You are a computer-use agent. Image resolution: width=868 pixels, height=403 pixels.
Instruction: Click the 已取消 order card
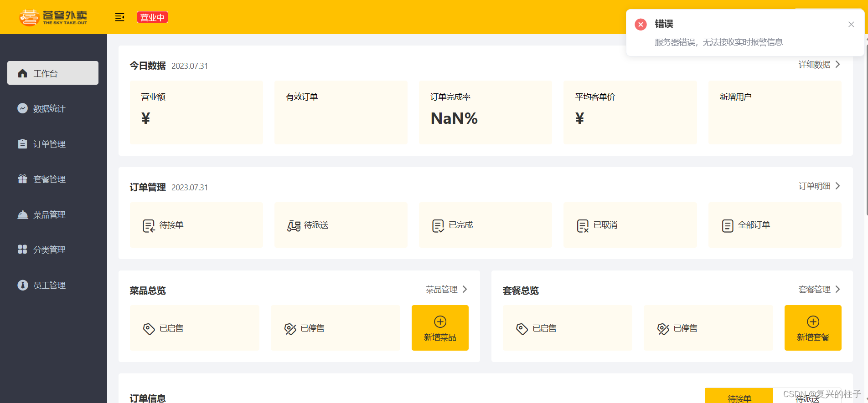[x=630, y=225]
